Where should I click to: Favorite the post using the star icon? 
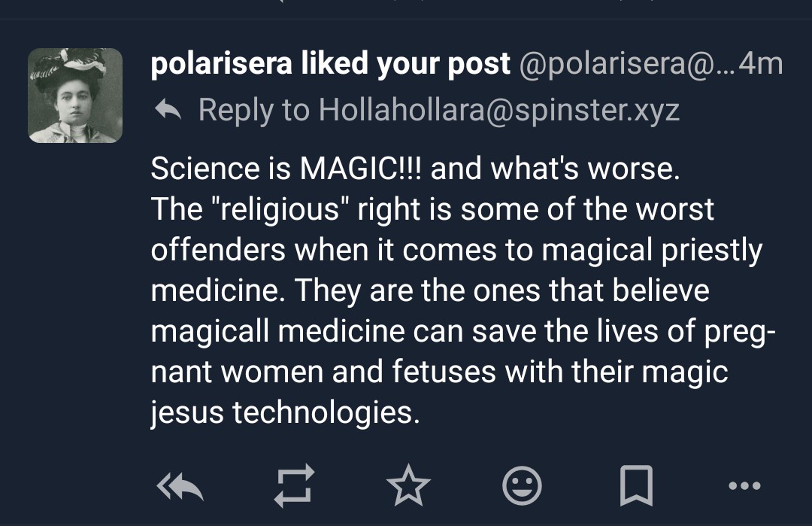pyautogui.click(x=408, y=486)
